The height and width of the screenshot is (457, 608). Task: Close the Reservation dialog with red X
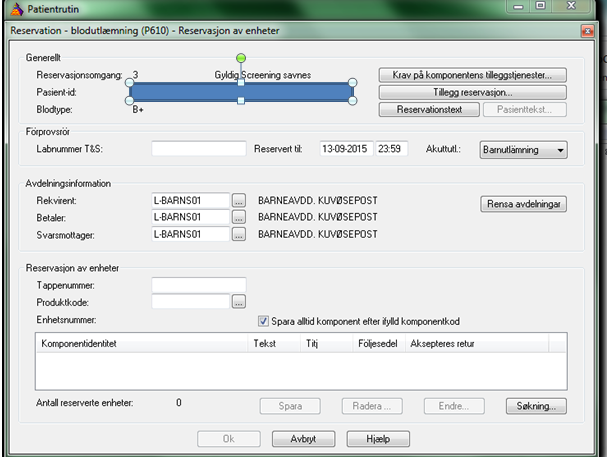587,31
